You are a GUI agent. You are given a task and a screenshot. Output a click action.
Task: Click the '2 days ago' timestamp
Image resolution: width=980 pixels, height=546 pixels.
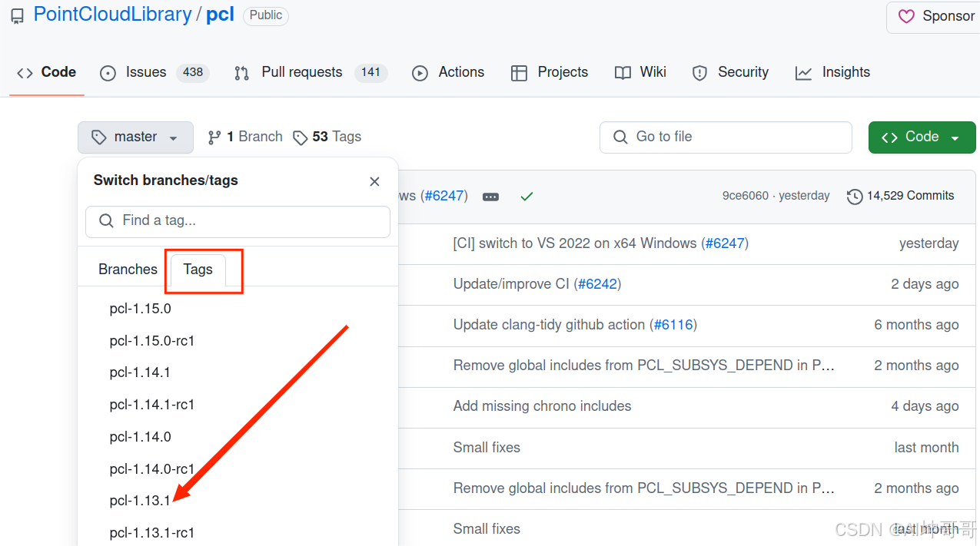tap(925, 284)
